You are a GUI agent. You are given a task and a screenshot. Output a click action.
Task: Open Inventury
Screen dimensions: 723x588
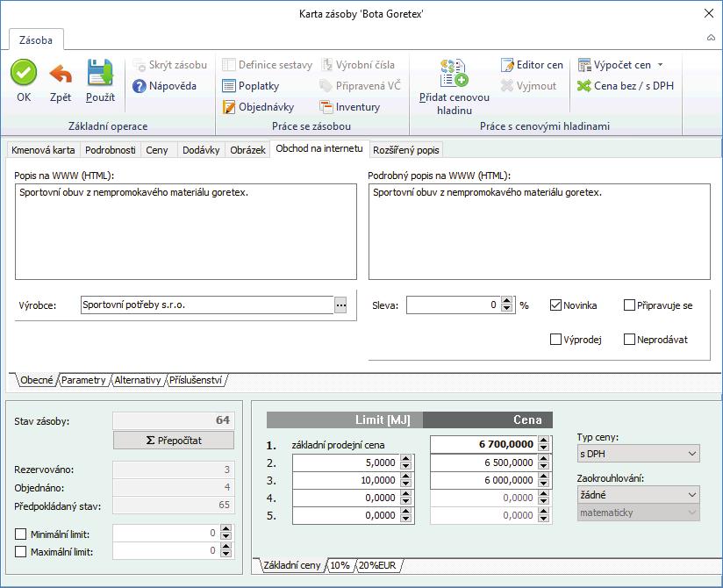(x=349, y=107)
